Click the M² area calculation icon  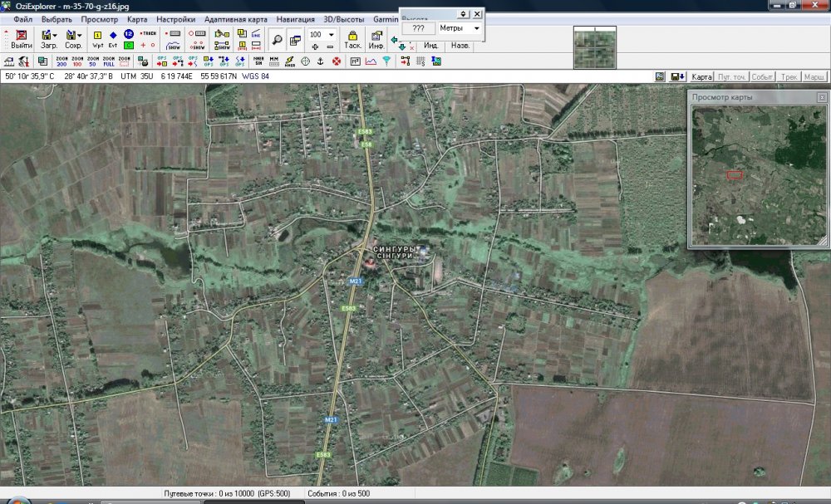[x=355, y=61]
